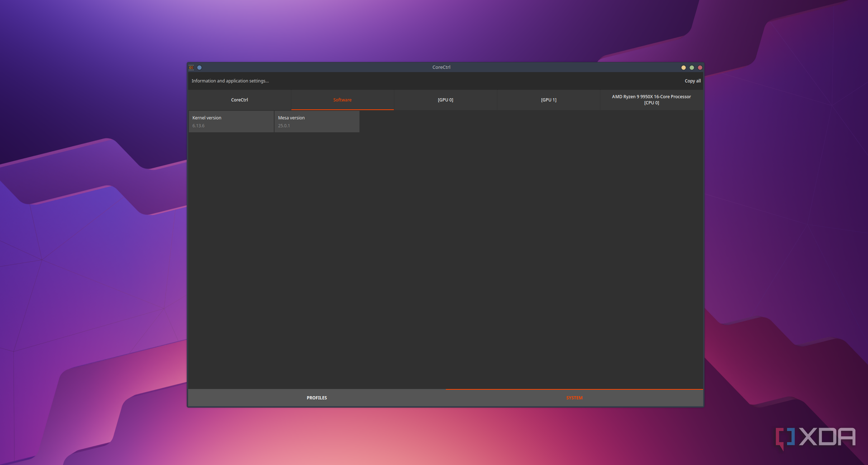Click the Kernel version label
The height and width of the screenshot is (465, 868).
pyautogui.click(x=207, y=118)
